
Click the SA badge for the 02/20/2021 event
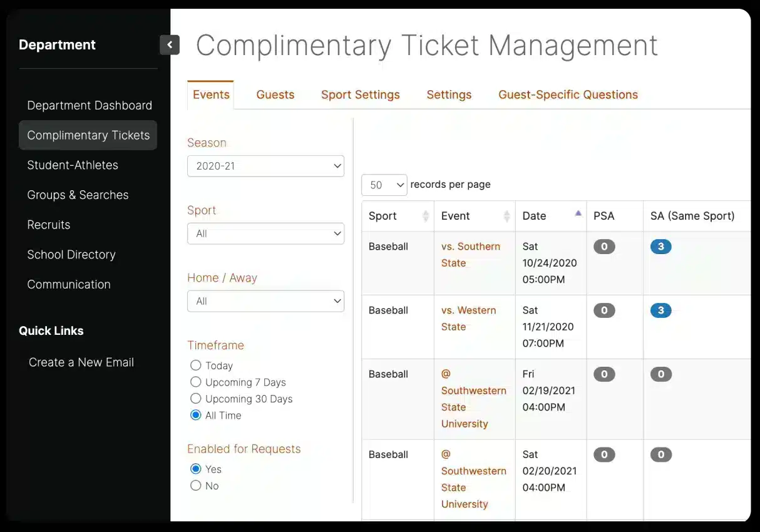[661, 454]
